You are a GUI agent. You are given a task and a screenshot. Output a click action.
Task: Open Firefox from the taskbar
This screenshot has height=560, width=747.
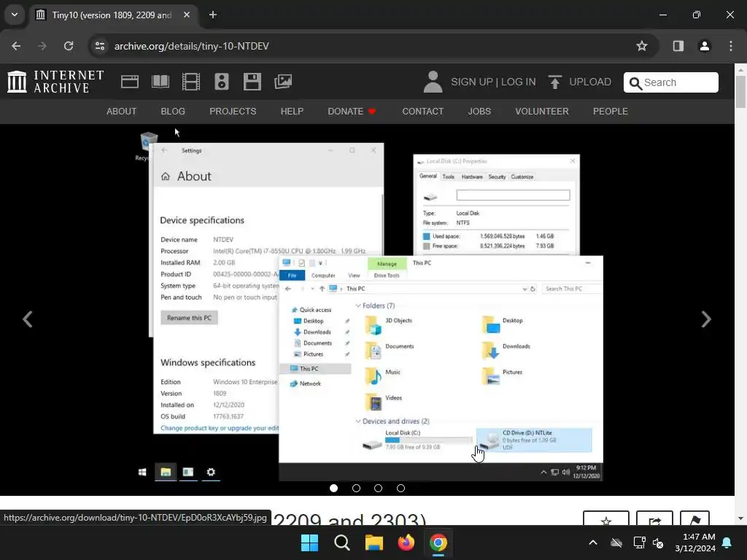click(406, 542)
